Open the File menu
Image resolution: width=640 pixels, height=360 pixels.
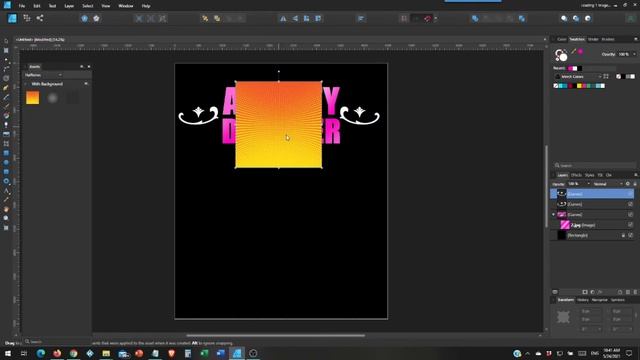coord(22,6)
